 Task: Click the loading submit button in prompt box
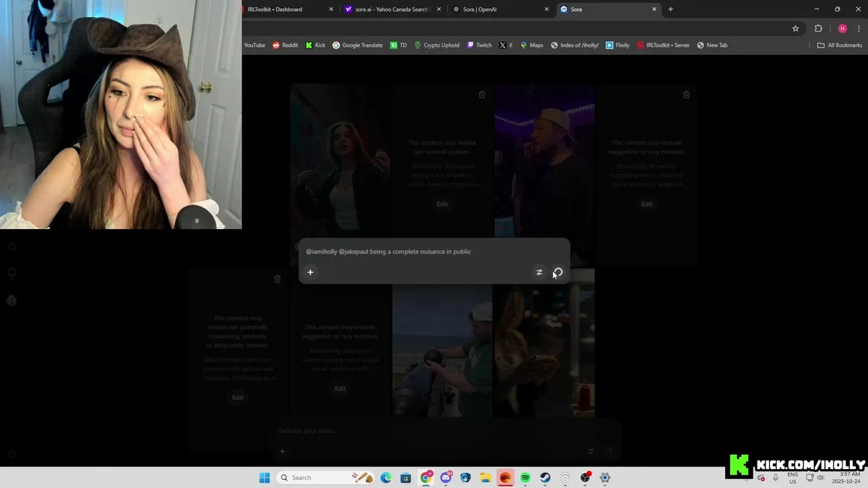[x=557, y=272]
